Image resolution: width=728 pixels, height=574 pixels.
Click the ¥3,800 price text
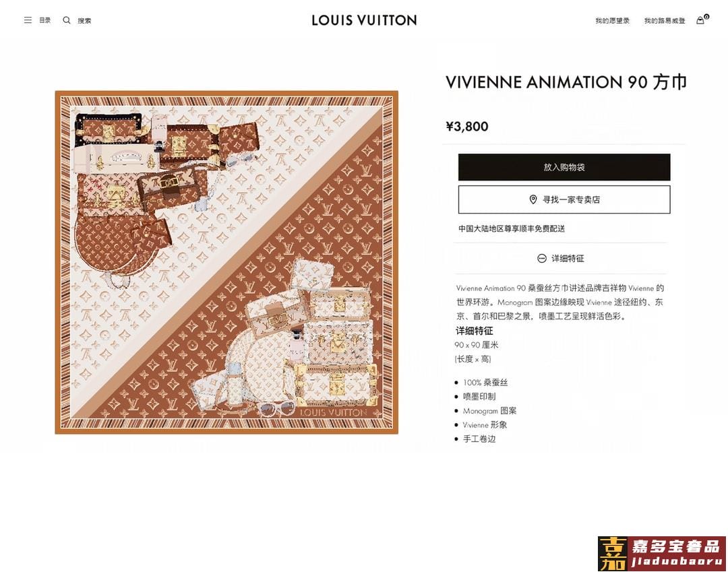tap(467, 127)
